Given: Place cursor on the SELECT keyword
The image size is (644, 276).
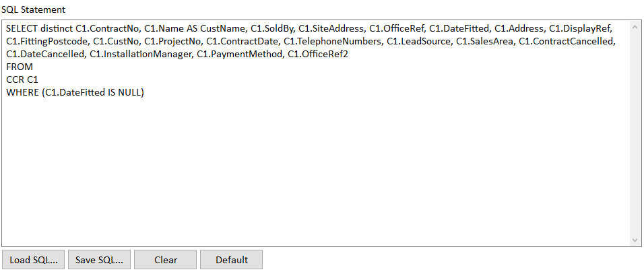Looking at the screenshot, I should click(x=22, y=29).
